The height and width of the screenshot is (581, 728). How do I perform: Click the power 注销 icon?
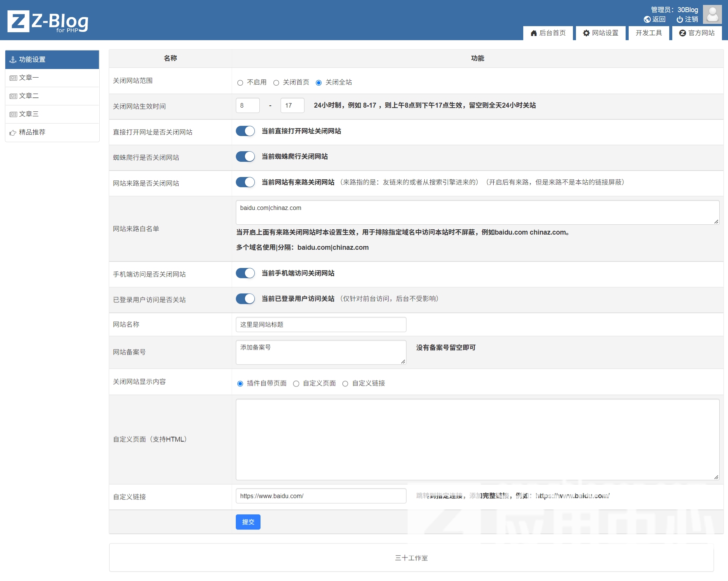679,19
